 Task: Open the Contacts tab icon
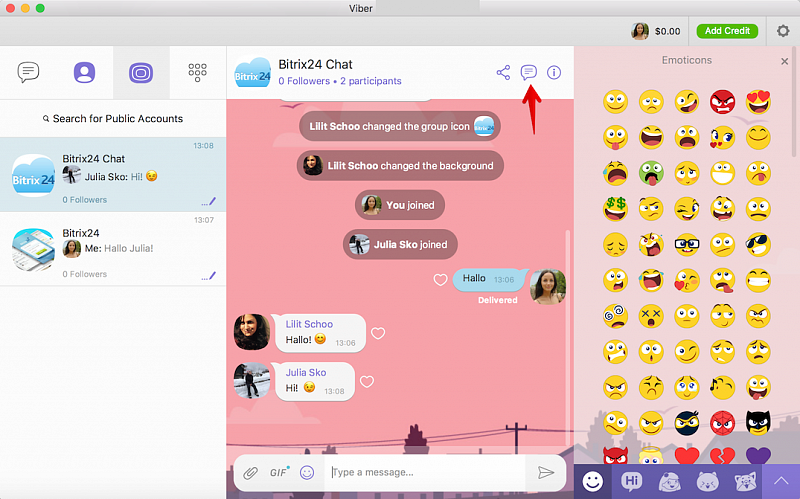pyautogui.click(x=84, y=72)
